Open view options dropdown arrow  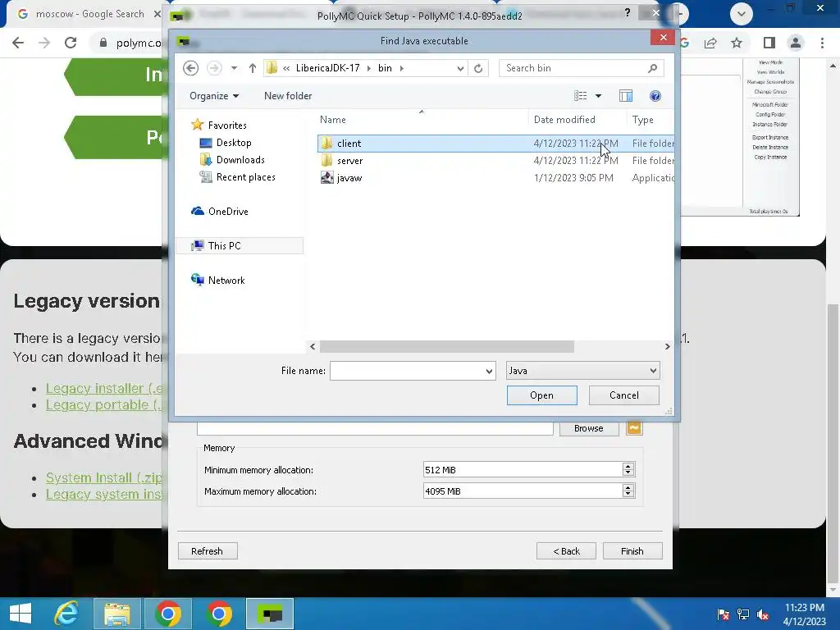tap(598, 96)
